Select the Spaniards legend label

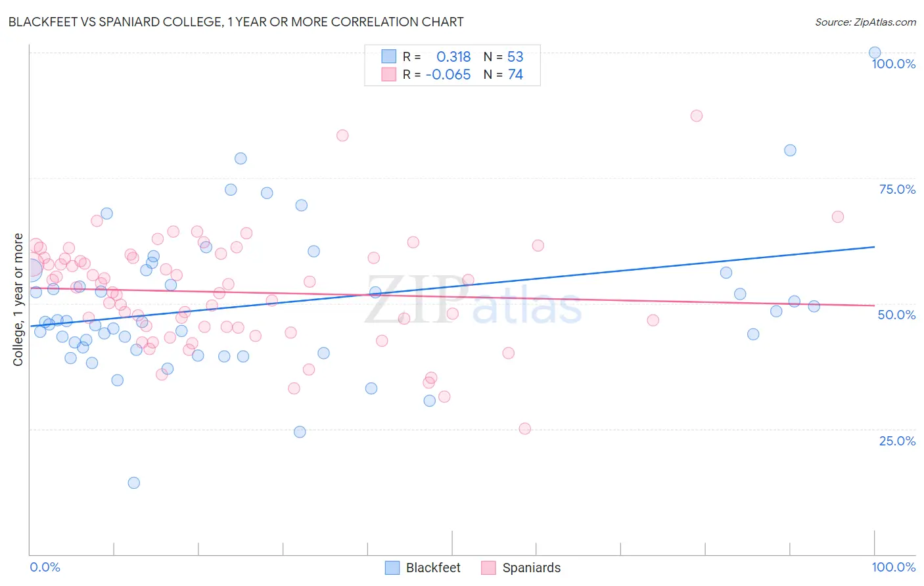click(x=531, y=568)
